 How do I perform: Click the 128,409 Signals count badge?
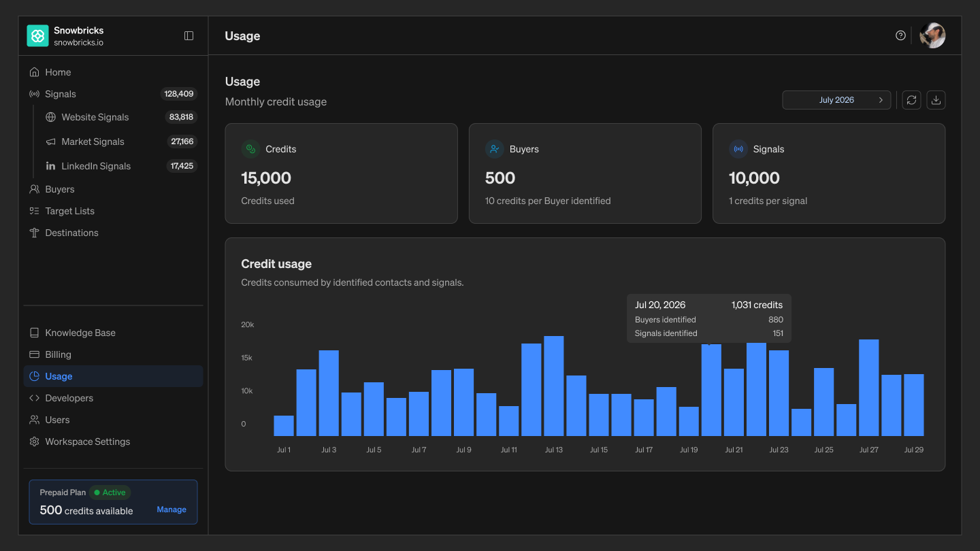click(179, 94)
